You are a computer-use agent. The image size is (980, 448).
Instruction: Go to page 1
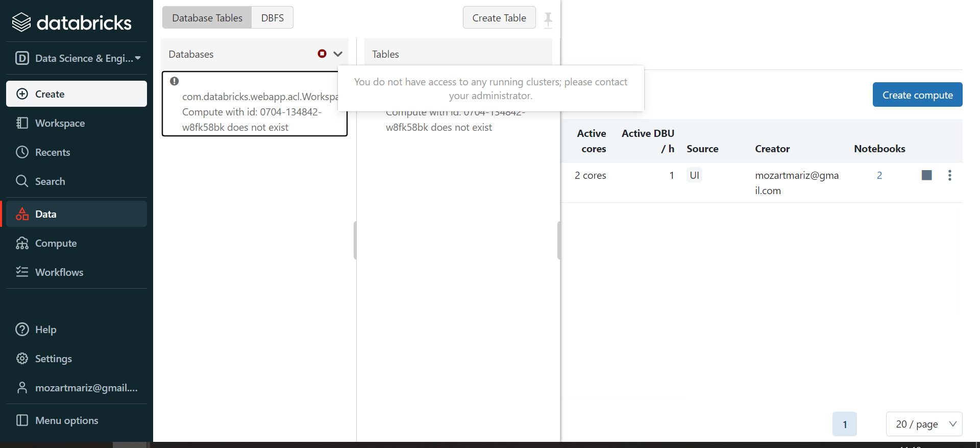tap(845, 424)
